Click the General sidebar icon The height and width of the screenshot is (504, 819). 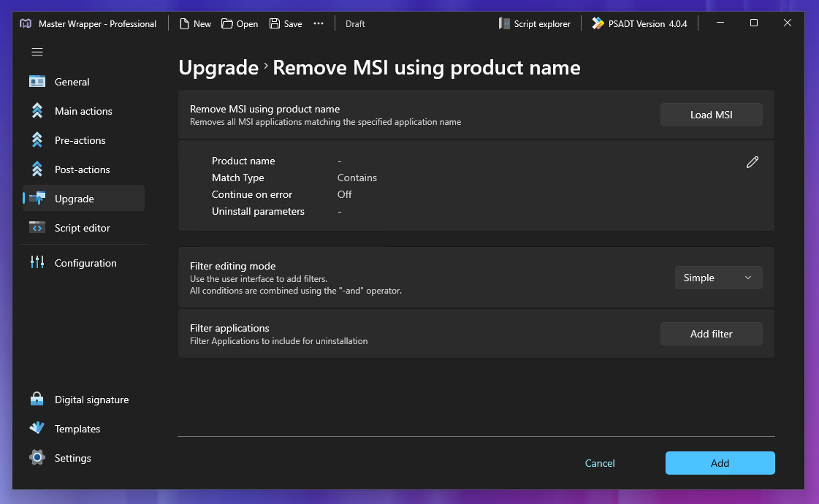coord(37,82)
